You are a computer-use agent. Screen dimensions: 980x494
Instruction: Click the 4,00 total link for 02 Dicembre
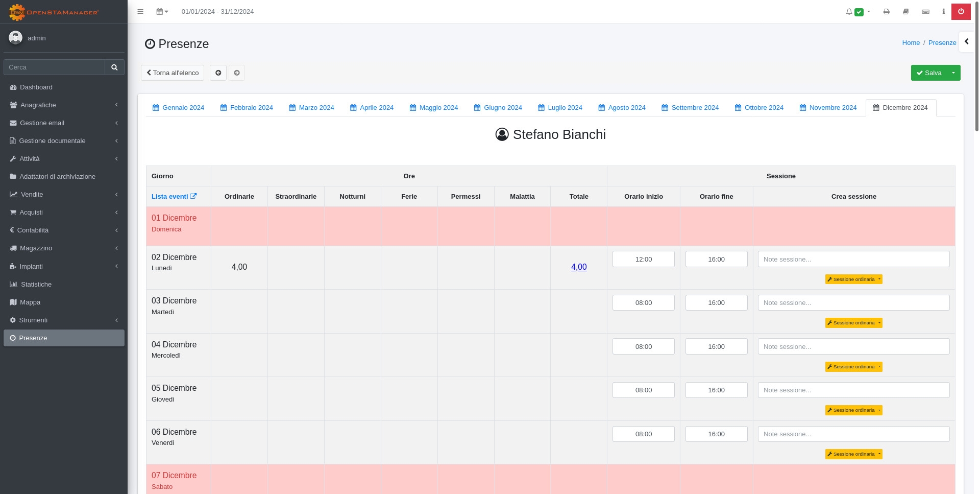(x=579, y=267)
